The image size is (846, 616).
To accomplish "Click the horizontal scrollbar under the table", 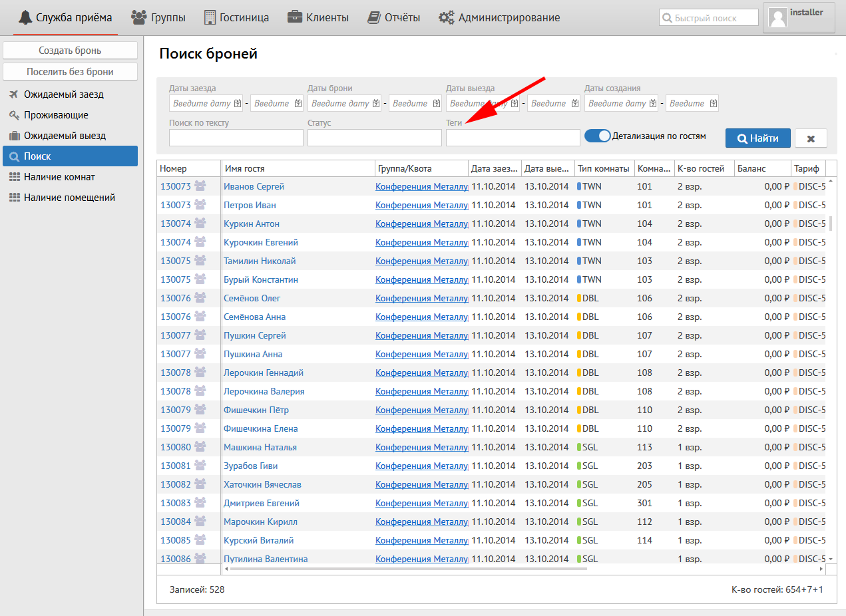I will [x=407, y=569].
